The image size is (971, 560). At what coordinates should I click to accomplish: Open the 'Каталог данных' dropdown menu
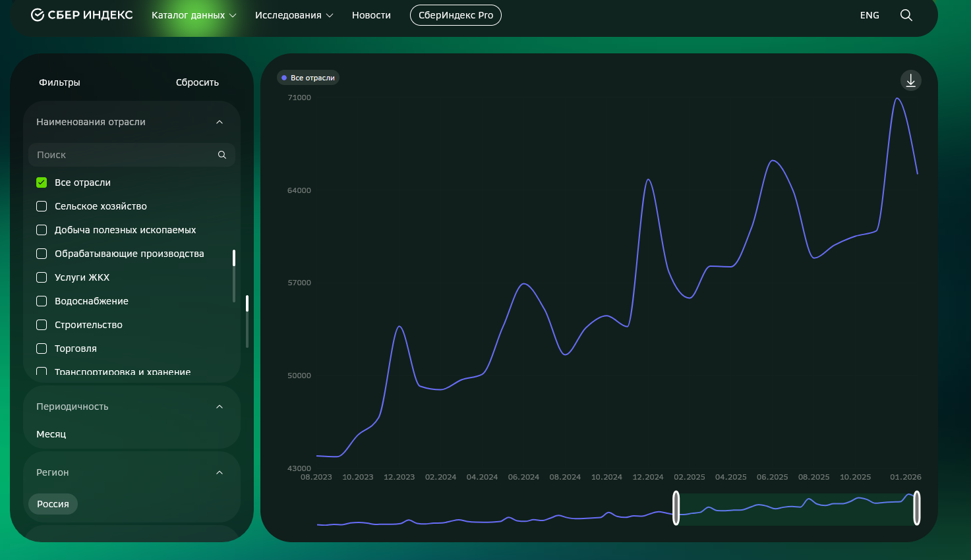[x=194, y=15]
